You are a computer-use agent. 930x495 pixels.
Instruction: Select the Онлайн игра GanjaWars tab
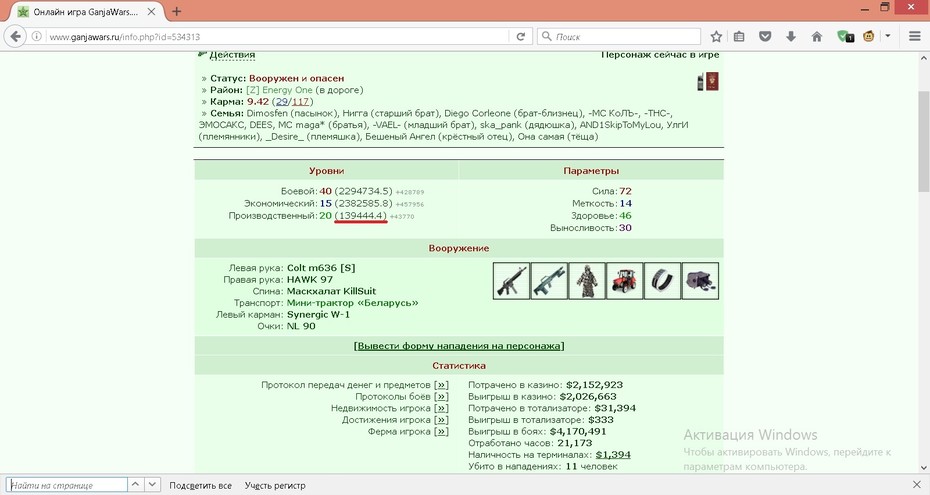tap(87, 12)
